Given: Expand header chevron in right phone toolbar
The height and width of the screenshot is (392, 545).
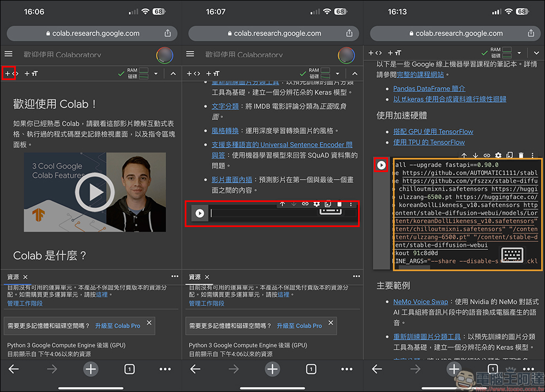Looking at the screenshot, I should [x=536, y=53].
